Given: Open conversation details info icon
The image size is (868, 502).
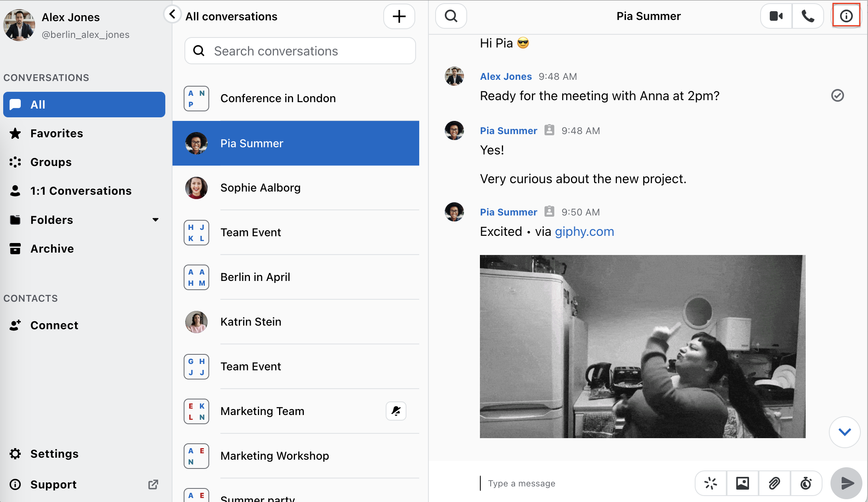Looking at the screenshot, I should click(846, 16).
